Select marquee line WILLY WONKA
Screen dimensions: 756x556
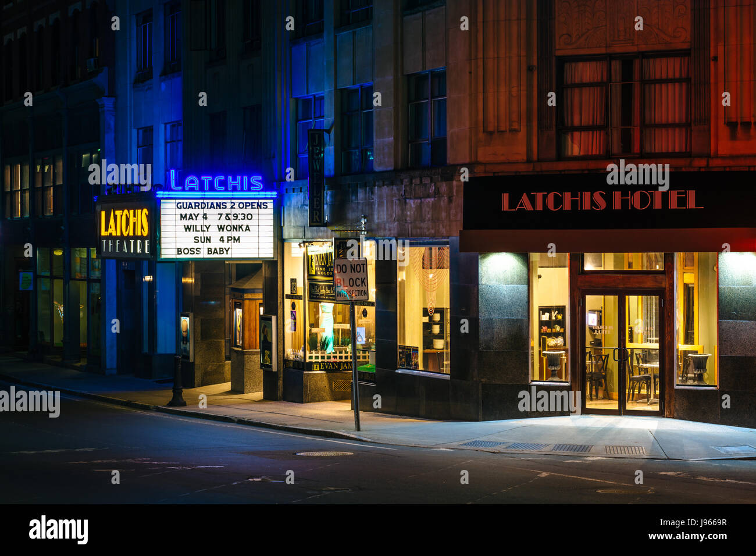click(216, 228)
